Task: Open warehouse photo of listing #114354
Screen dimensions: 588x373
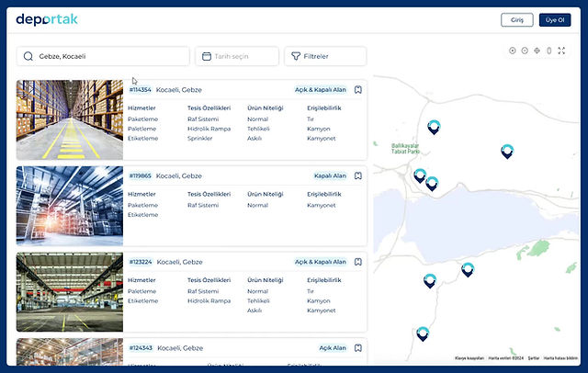Action: pos(70,120)
